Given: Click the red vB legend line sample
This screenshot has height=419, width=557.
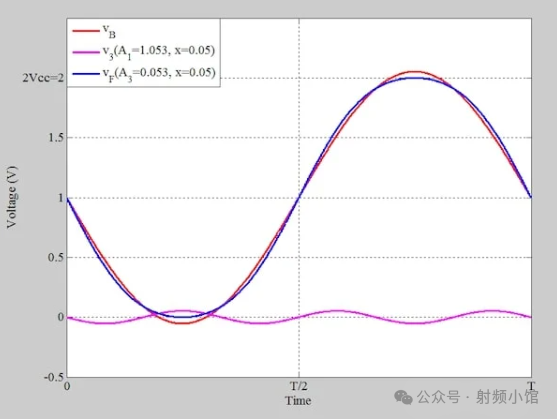Looking at the screenshot, I should point(86,31).
